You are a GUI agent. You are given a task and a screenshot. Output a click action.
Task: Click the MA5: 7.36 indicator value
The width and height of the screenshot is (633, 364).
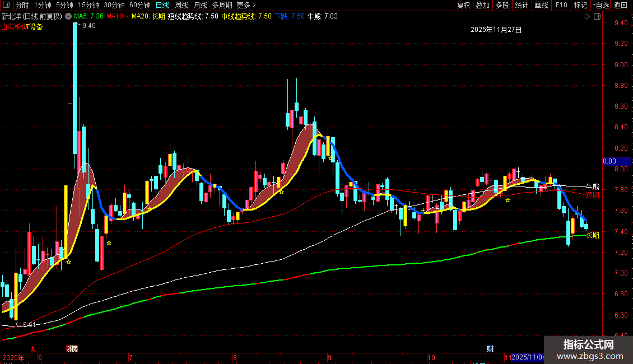pos(89,17)
